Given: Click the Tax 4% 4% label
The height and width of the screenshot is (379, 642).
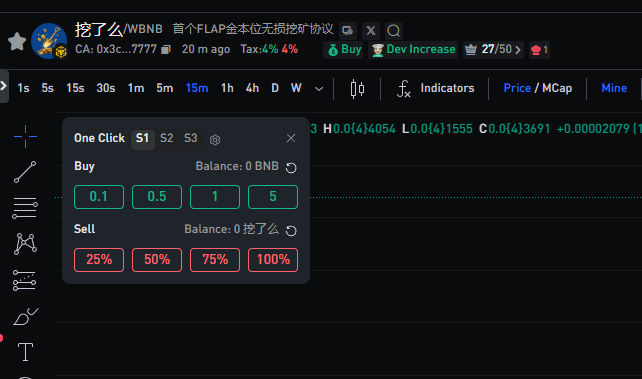Looking at the screenshot, I should (x=269, y=50).
